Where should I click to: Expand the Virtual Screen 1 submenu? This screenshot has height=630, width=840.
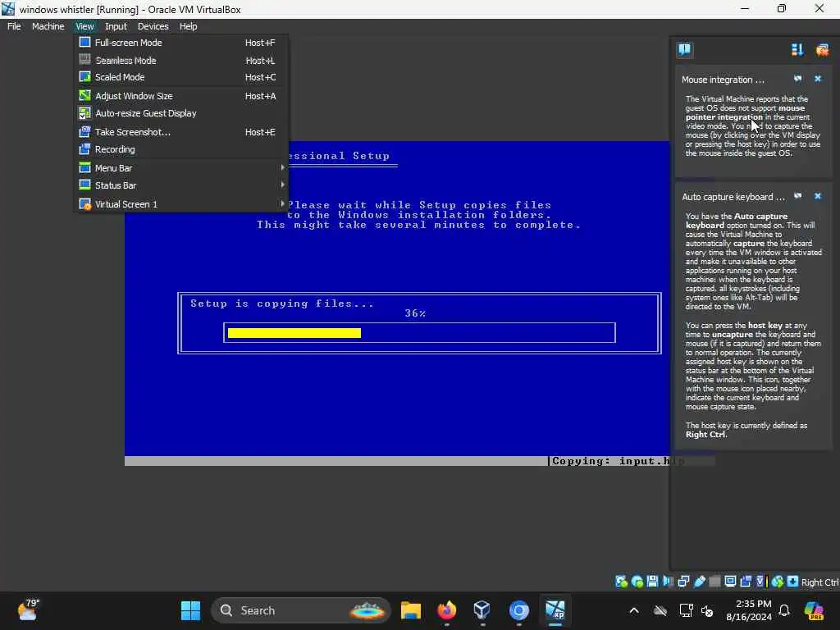(x=181, y=203)
